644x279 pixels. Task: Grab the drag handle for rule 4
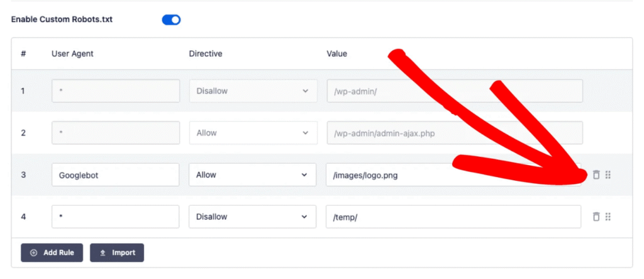(608, 217)
